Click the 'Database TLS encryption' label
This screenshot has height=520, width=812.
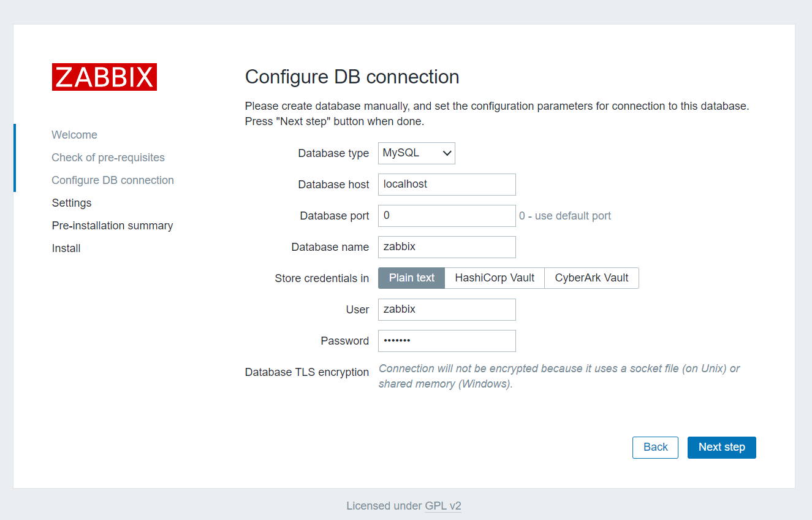[307, 372]
